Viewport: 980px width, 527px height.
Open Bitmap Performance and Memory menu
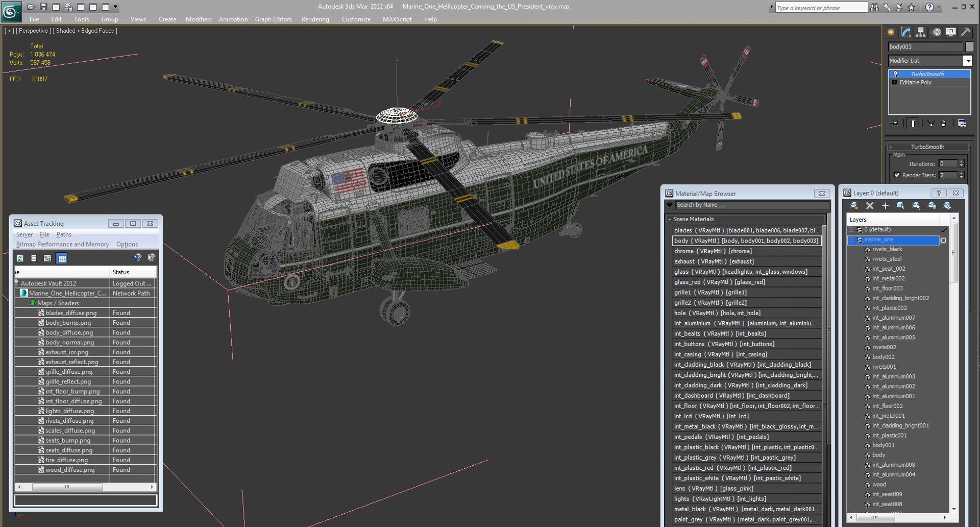pos(62,244)
